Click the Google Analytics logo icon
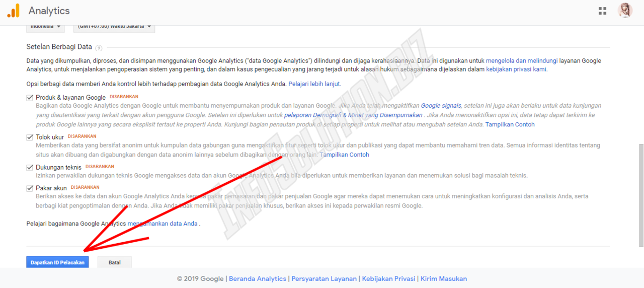Screen dimensions: 644x288 tap(14, 11)
